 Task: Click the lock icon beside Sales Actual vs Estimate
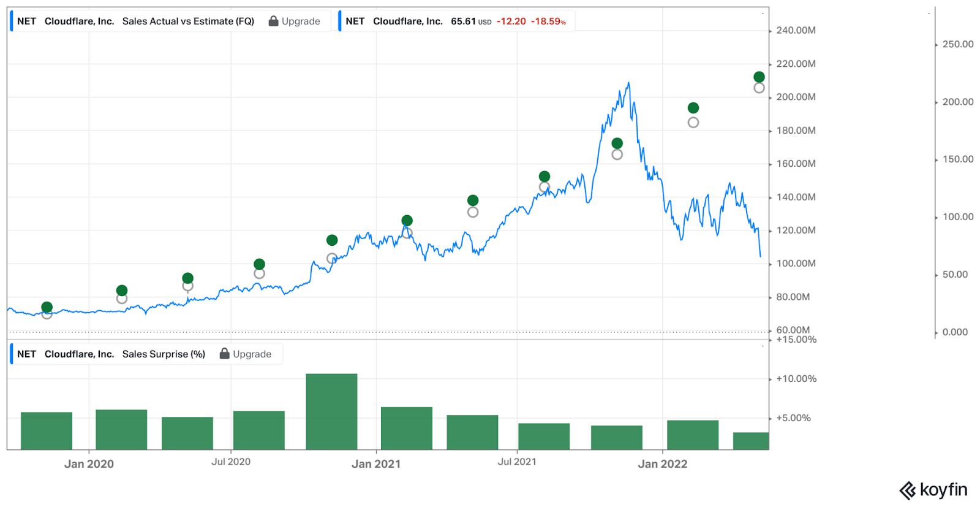pyautogui.click(x=274, y=21)
